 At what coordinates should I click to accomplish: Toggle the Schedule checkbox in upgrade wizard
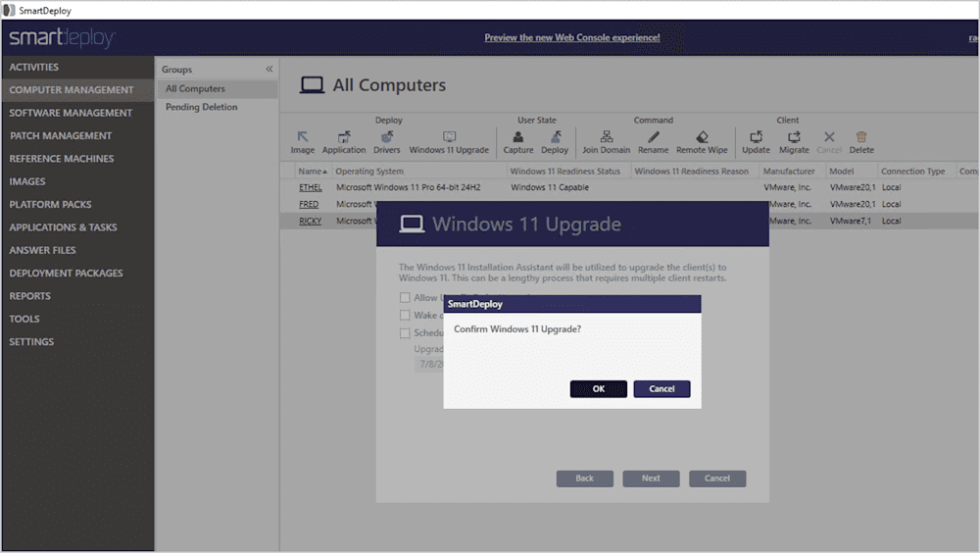tap(405, 333)
